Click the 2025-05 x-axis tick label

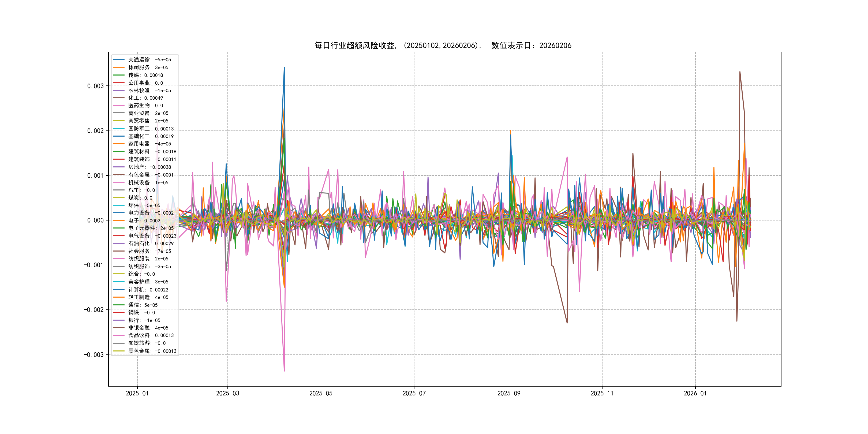(321, 393)
